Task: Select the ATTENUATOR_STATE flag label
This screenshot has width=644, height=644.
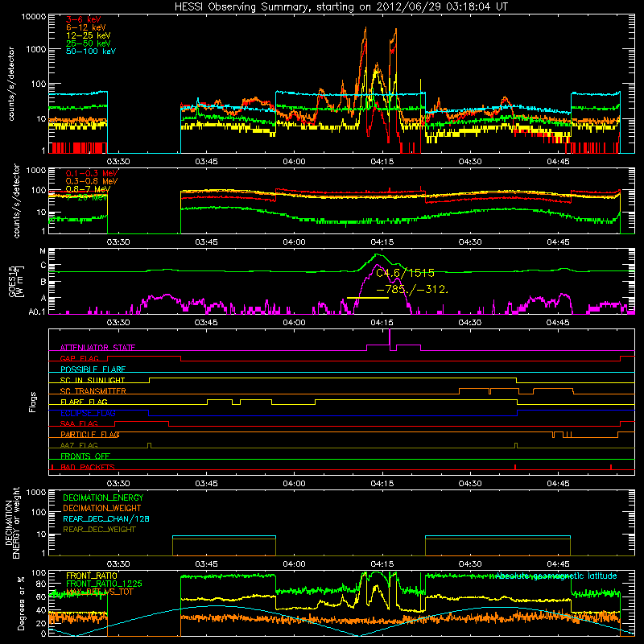Action: (x=97, y=348)
